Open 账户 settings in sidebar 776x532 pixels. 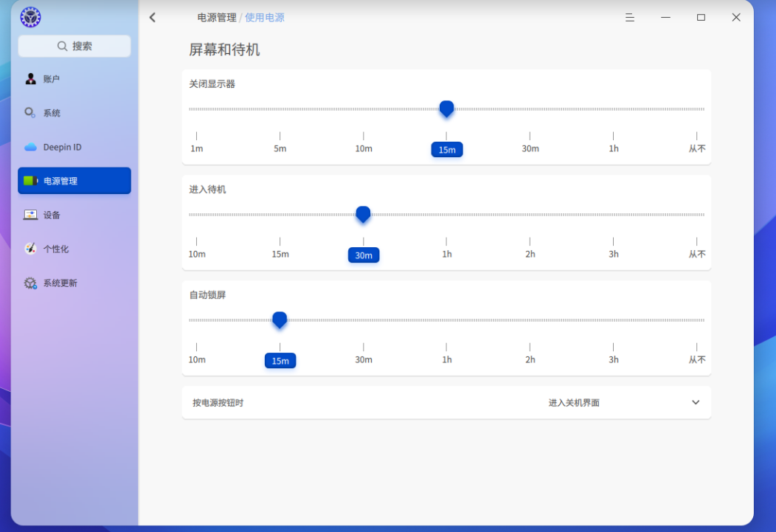click(x=75, y=79)
